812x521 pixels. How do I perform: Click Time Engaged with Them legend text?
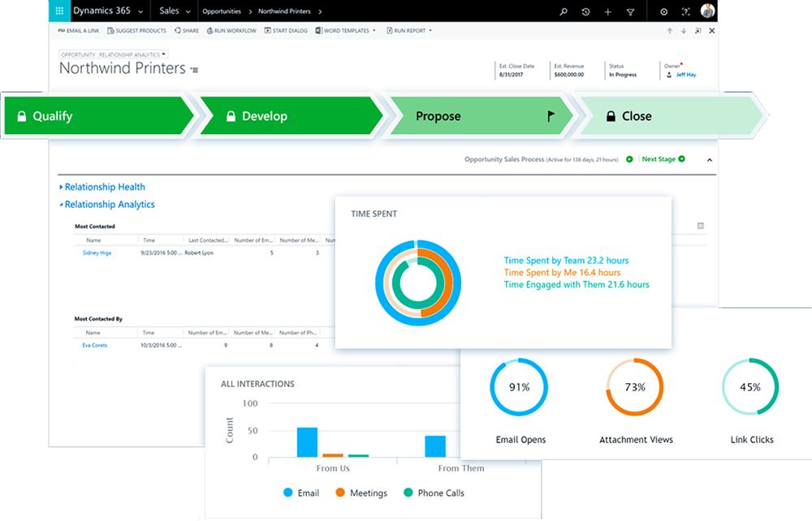click(x=577, y=284)
